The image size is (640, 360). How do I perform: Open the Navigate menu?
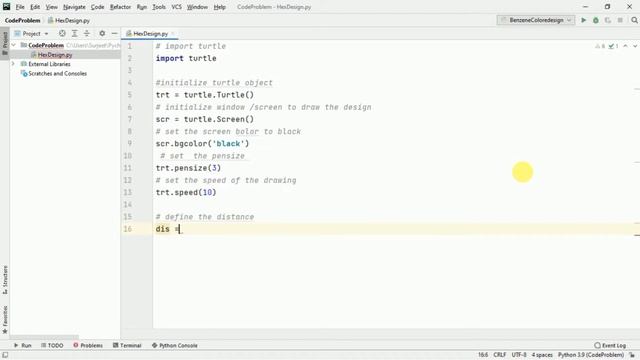pos(74,7)
